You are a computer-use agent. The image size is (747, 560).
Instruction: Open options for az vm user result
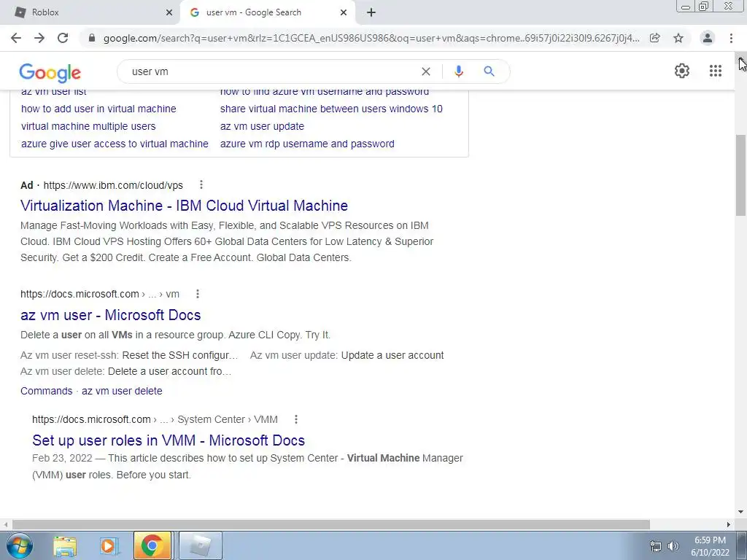click(197, 294)
